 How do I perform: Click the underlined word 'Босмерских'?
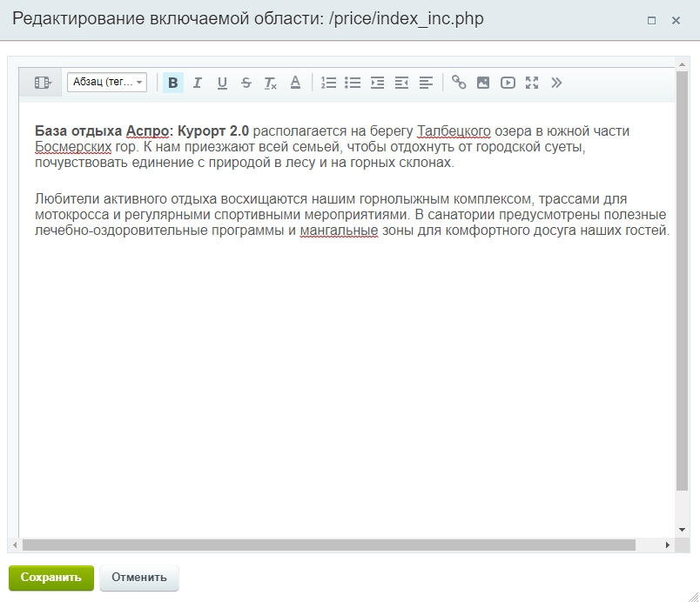(x=73, y=147)
